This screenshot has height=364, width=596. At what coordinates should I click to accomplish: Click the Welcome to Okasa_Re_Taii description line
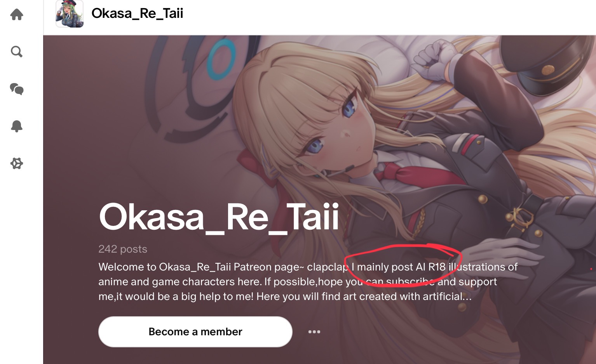click(x=308, y=267)
